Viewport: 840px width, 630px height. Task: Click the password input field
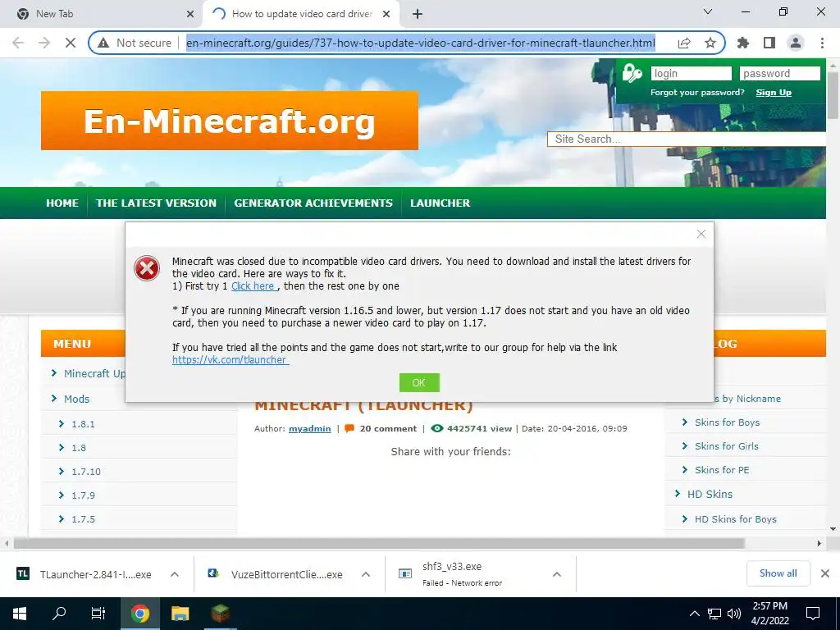779,73
